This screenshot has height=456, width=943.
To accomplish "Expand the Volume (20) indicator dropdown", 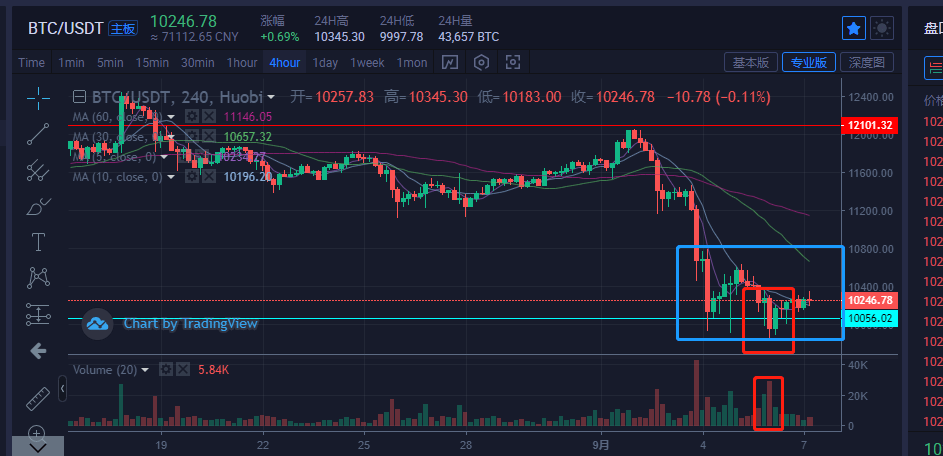I will [x=145, y=370].
